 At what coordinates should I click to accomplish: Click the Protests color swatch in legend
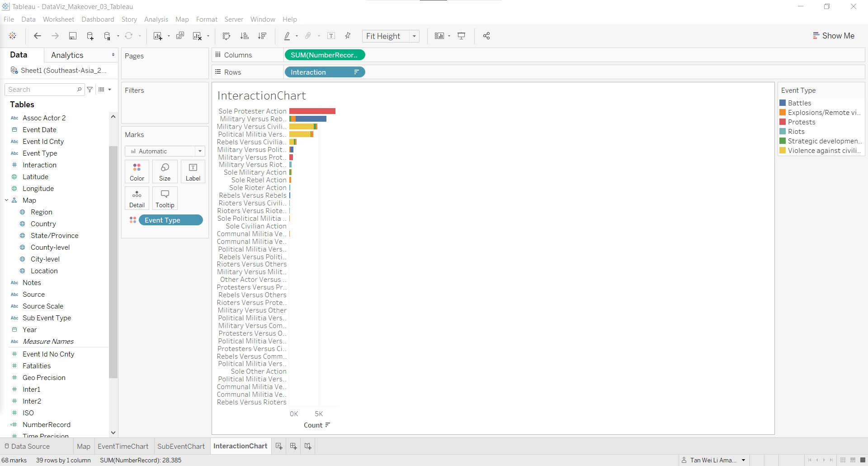(x=783, y=122)
